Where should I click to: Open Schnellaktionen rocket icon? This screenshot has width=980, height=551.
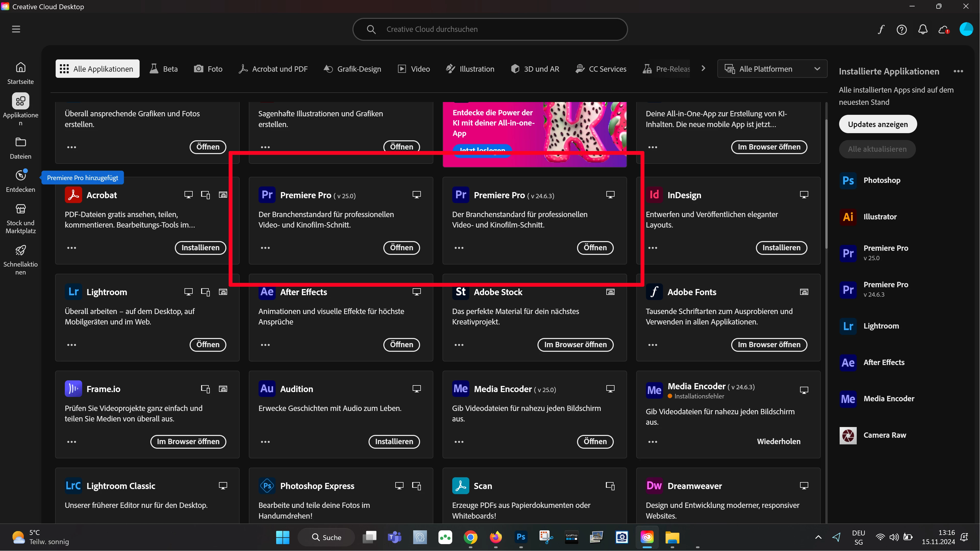20,250
